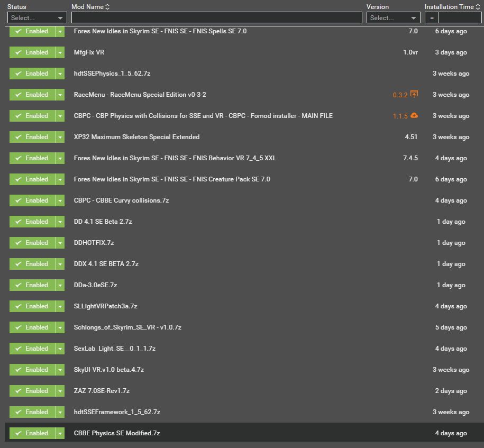Click the Version column header
Image resolution: width=484 pixels, height=448 pixels.
pos(378,7)
